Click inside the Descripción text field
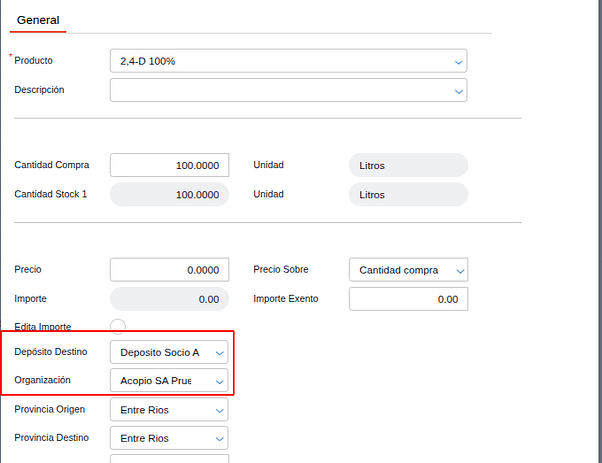 (280, 90)
